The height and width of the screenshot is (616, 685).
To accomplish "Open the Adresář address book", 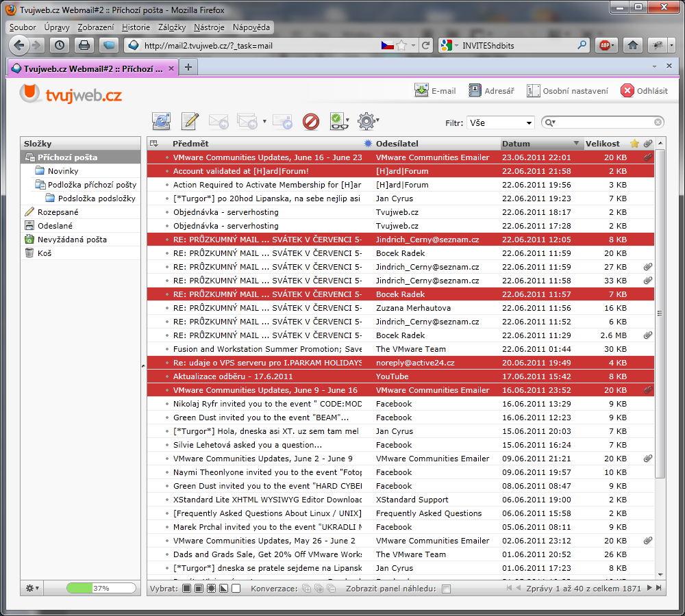I will click(x=491, y=90).
